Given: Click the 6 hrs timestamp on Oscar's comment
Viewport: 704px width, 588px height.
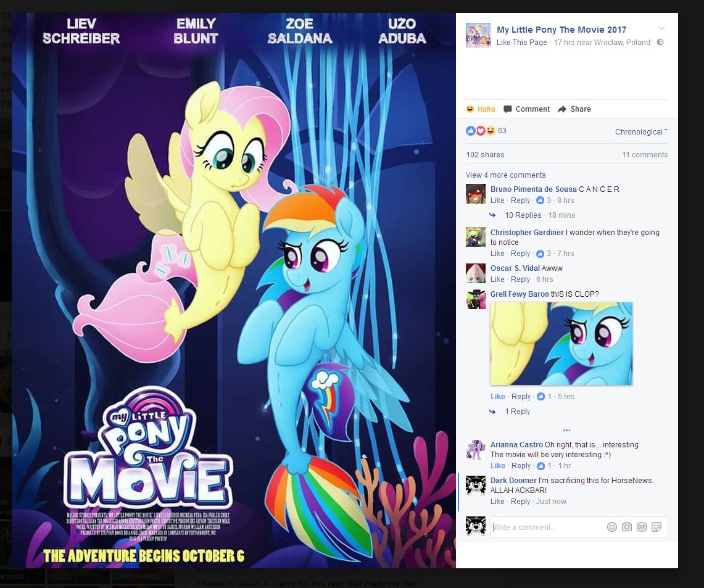Looking at the screenshot, I should pos(545,279).
